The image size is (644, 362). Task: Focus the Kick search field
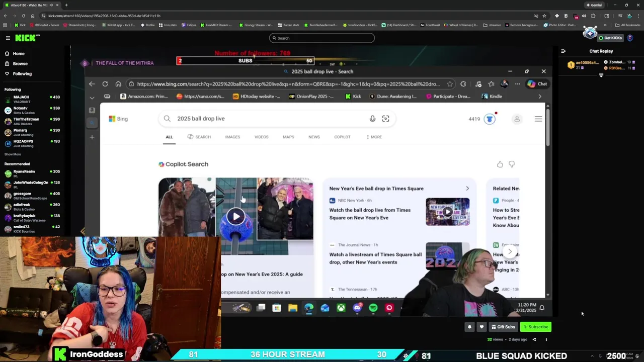pyautogui.click(x=322, y=38)
